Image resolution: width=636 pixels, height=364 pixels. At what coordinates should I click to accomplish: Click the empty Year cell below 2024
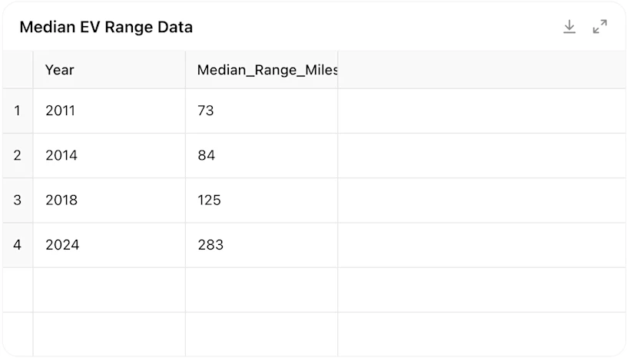109,290
